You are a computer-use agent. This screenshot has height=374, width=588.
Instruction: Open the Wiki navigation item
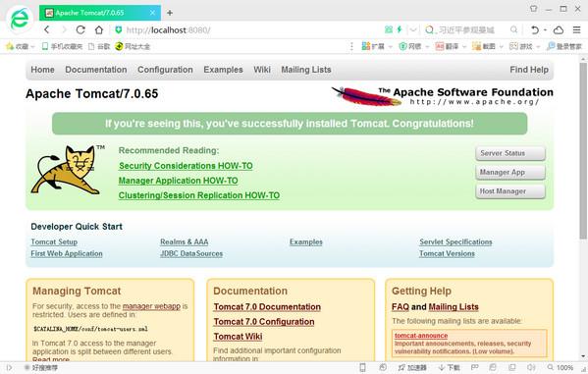[x=262, y=70]
